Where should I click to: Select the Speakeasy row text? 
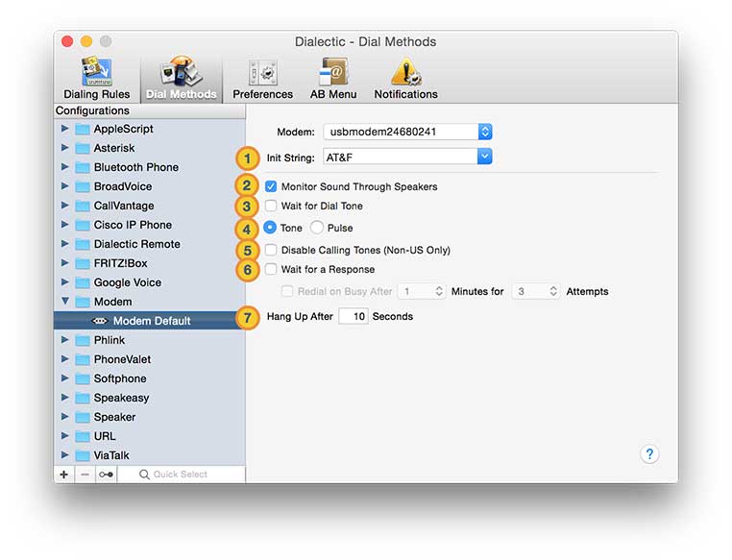pyautogui.click(x=121, y=398)
